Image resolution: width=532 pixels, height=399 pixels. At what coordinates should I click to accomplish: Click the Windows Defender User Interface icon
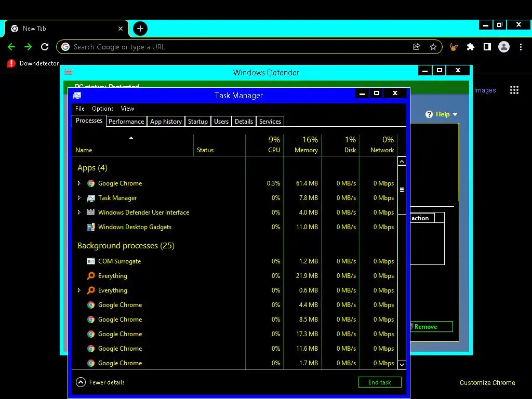click(90, 212)
